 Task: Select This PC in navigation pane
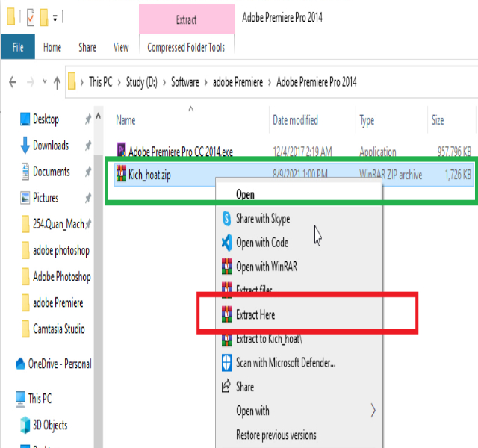click(x=40, y=398)
